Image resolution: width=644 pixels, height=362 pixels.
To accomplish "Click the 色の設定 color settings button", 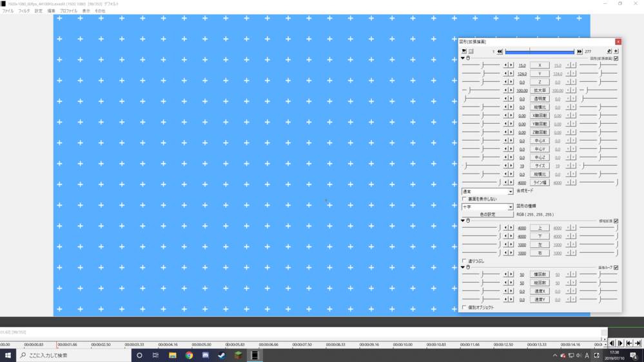I will (x=487, y=215).
